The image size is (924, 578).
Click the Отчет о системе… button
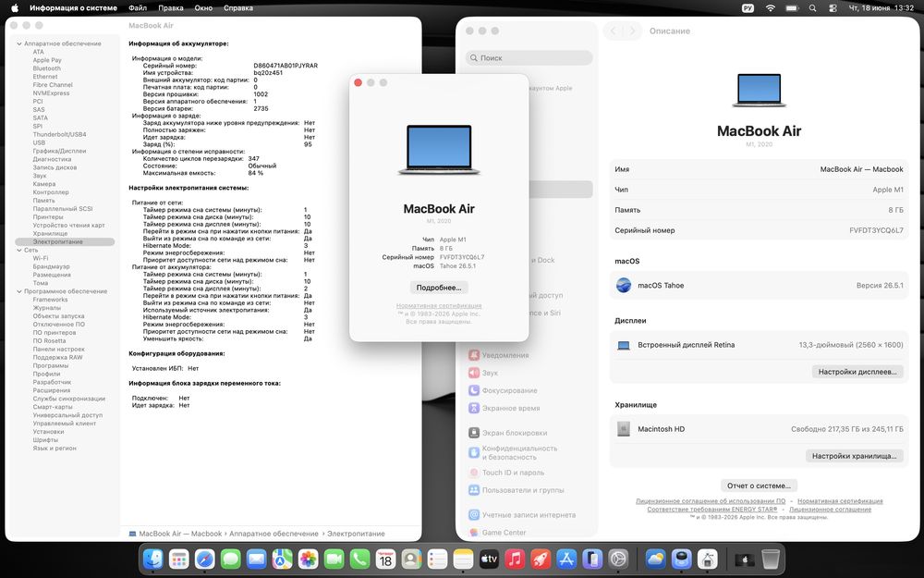coord(759,486)
